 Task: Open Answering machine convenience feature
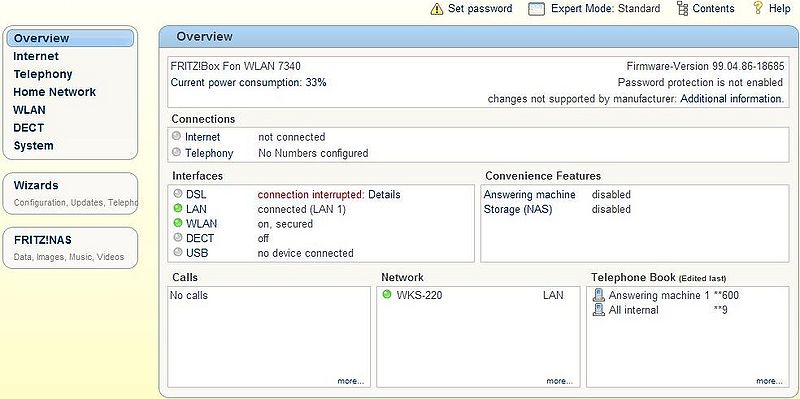click(x=530, y=194)
